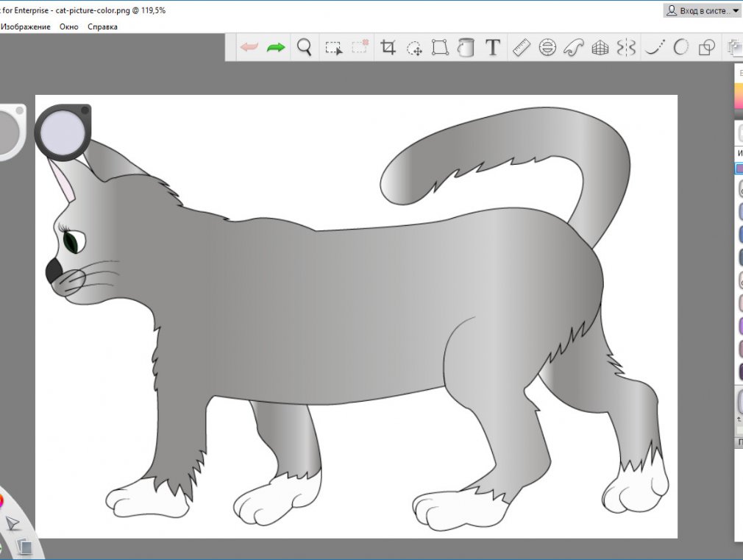Select the Crop tool
The width and height of the screenshot is (743, 560).
tap(388, 47)
